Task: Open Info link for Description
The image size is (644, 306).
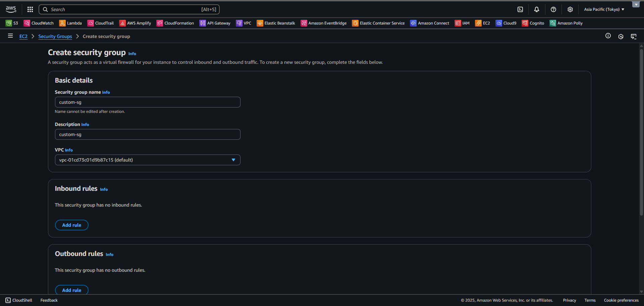Action: pyautogui.click(x=85, y=125)
